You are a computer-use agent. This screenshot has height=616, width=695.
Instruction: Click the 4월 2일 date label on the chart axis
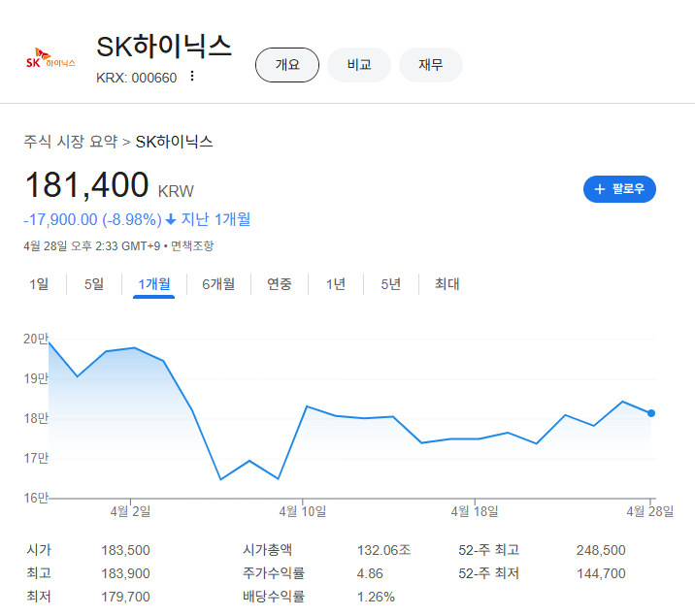pos(130,511)
